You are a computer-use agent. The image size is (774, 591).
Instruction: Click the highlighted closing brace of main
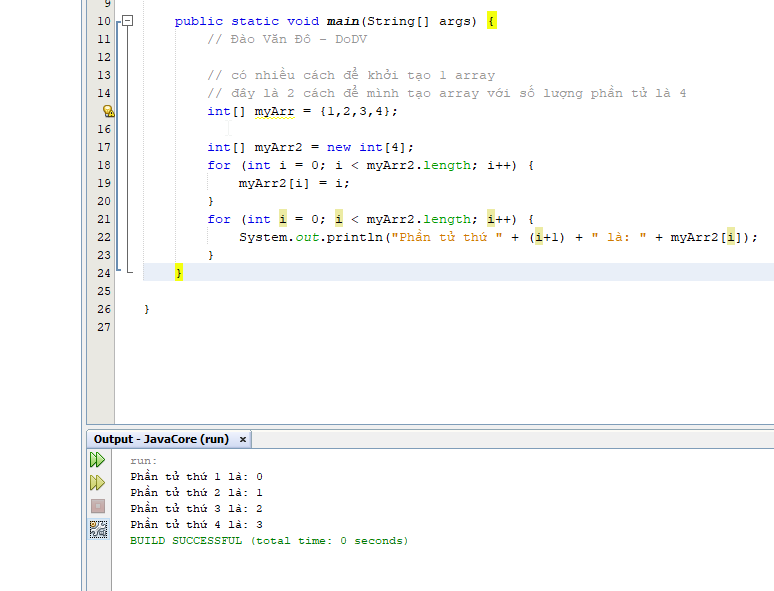click(x=179, y=273)
